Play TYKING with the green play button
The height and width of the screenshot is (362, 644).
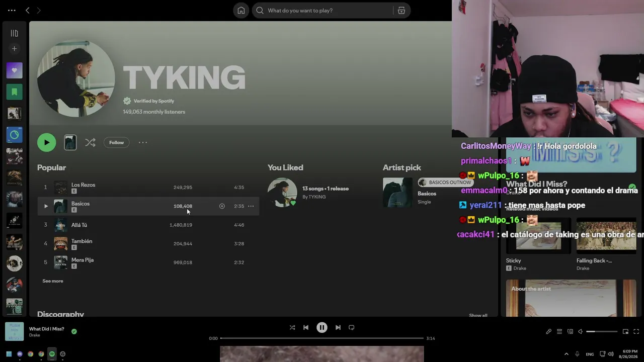click(x=46, y=142)
